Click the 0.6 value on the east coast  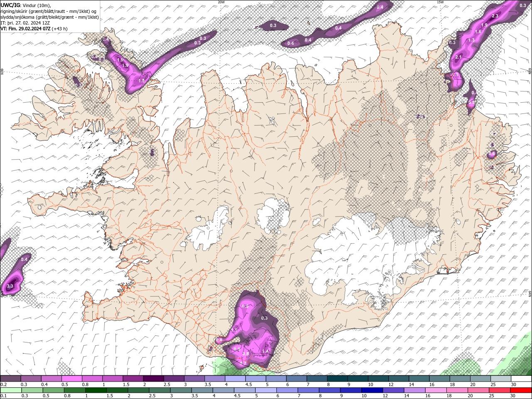tap(492, 154)
